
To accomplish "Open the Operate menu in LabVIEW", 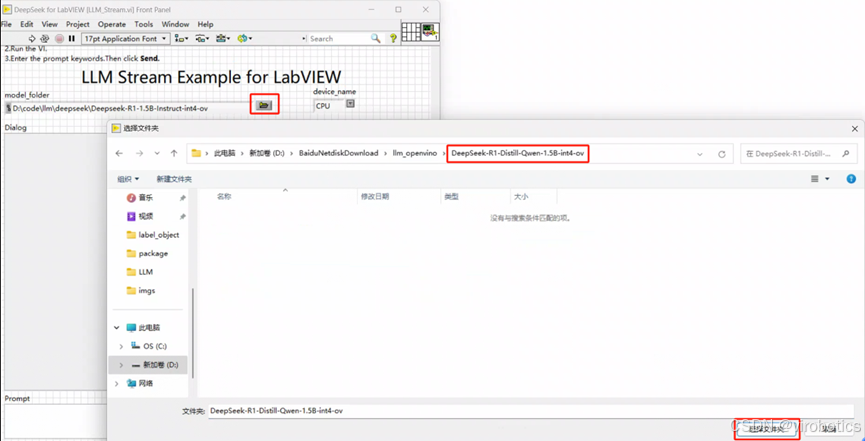I will tap(112, 24).
